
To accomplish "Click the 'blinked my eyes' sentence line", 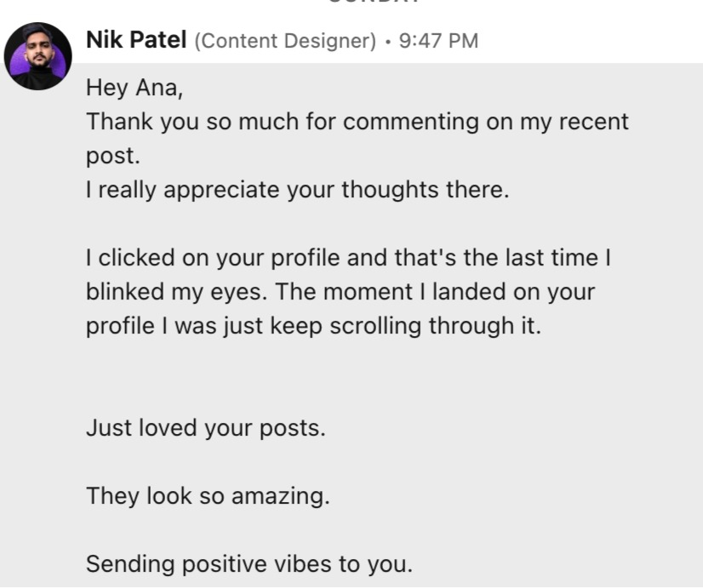I will tap(340, 292).
